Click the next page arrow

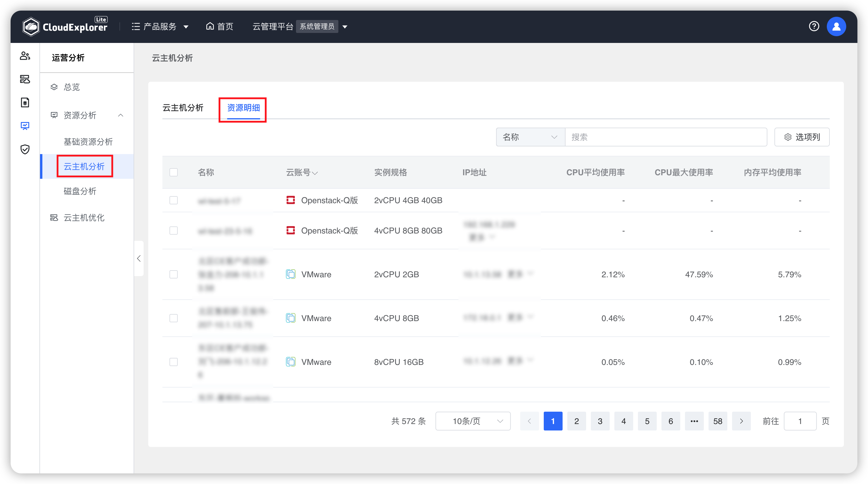coord(741,421)
